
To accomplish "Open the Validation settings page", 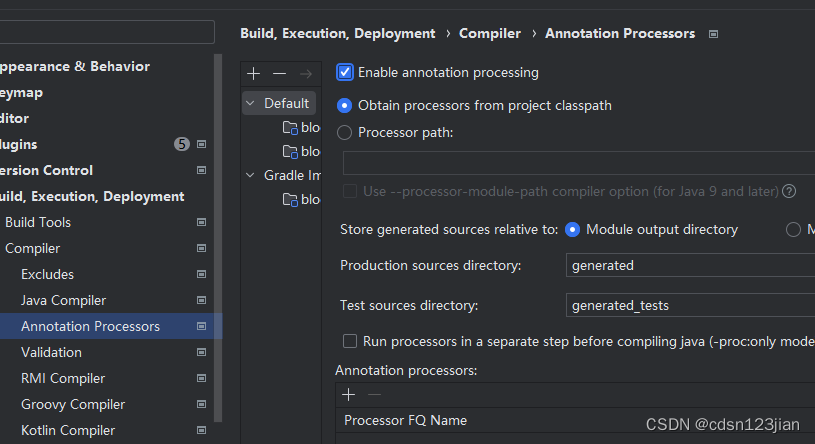I will pos(51,352).
